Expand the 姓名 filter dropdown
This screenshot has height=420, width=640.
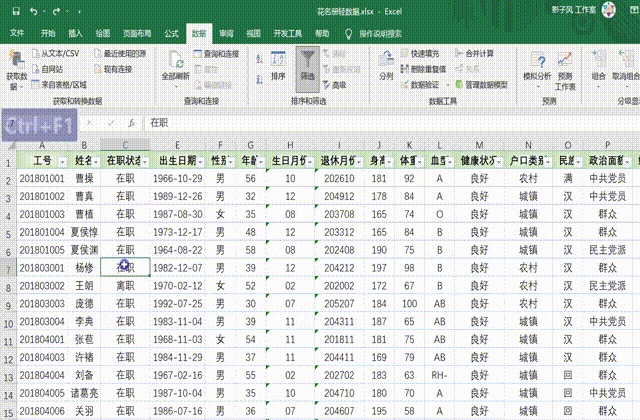(96, 162)
